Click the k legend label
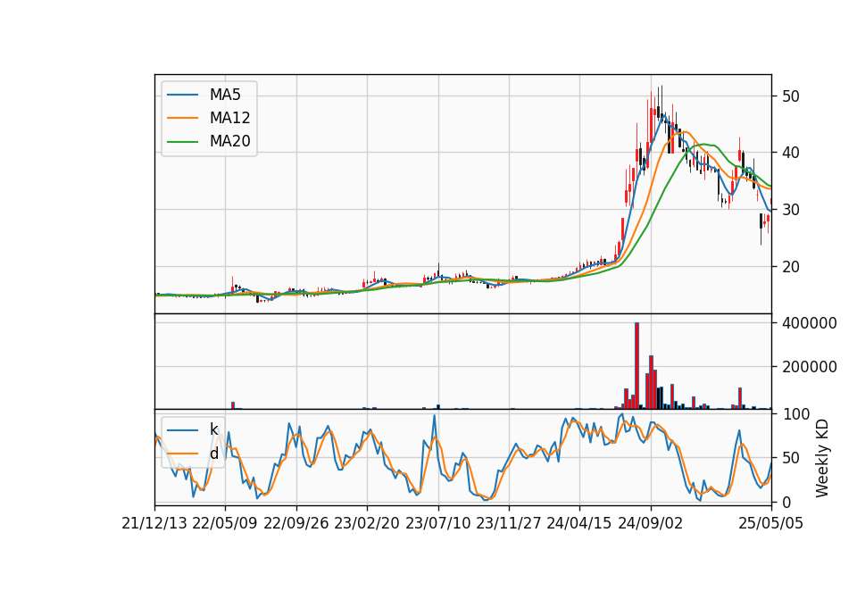 point(213,429)
